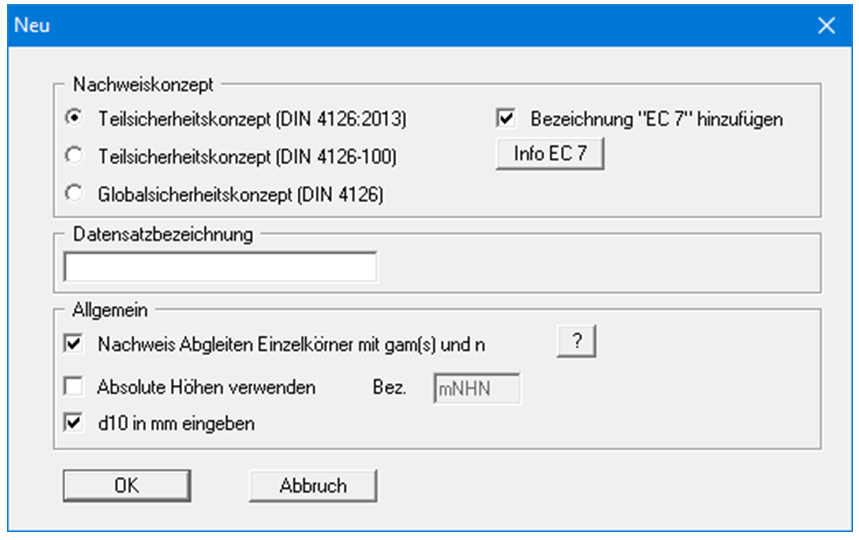This screenshot has height=540, width=859.
Task: Cancel with the Abbruch button
Action: [x=313, y=485]
